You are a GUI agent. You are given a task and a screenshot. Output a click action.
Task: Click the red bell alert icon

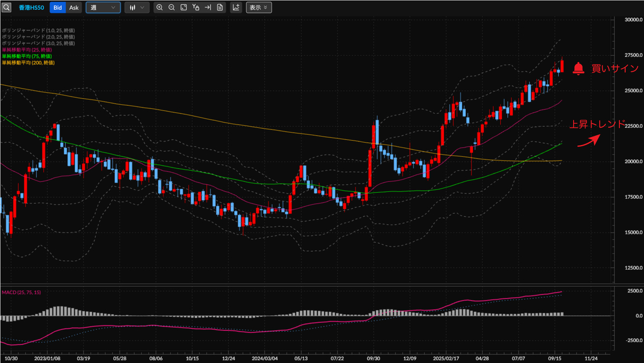578,68
